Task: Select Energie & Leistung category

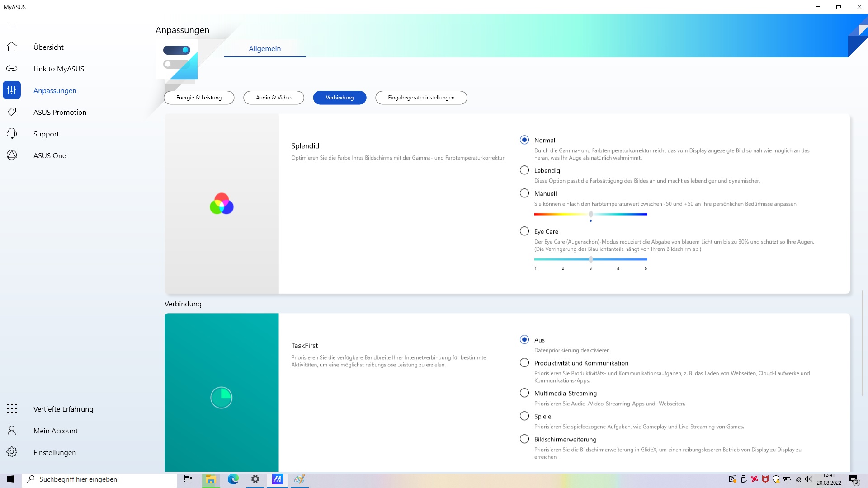Action: [199, 98]
